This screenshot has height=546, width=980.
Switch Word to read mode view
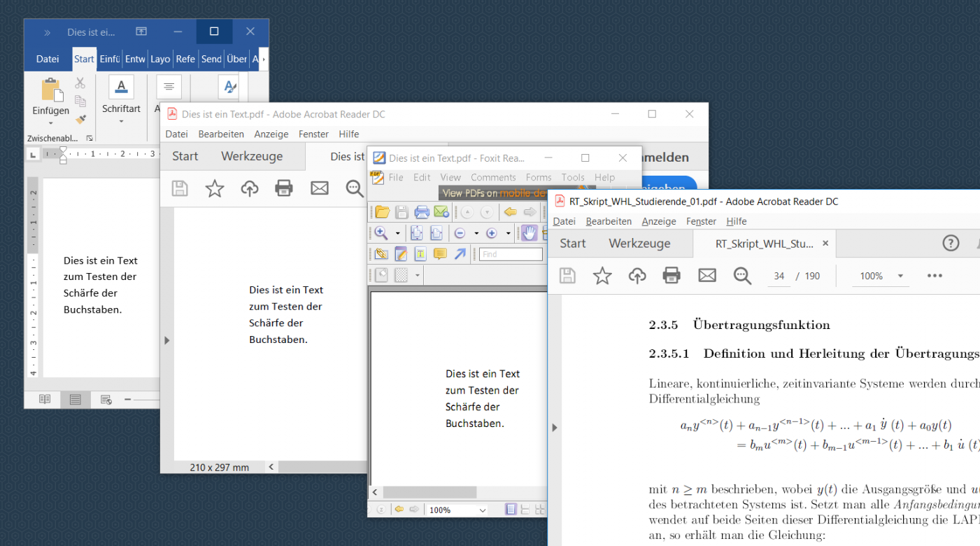(x=45, y=400)
